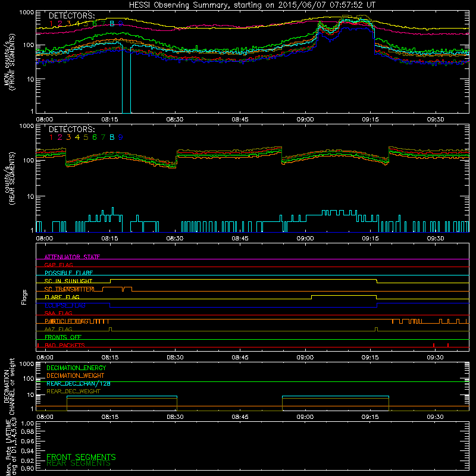The image size is (476, 476).
Task: Select yellow detector 4 in the front segments legend
Action: click(77, 23)
